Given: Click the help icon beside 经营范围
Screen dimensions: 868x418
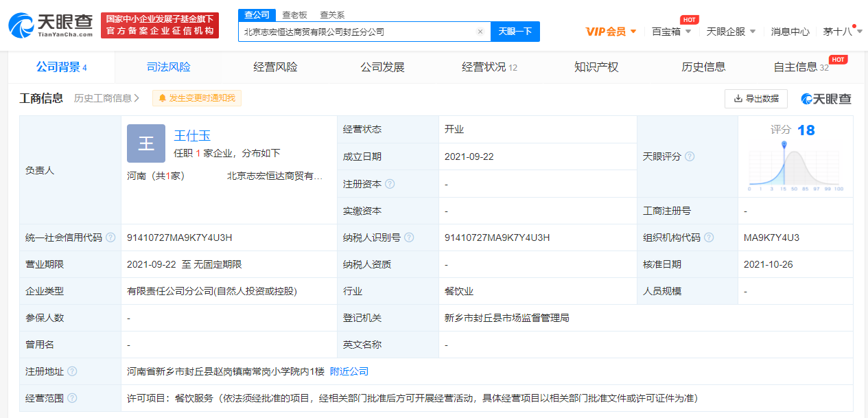Looking at the screenshot, I should click(x=72, y=398).
